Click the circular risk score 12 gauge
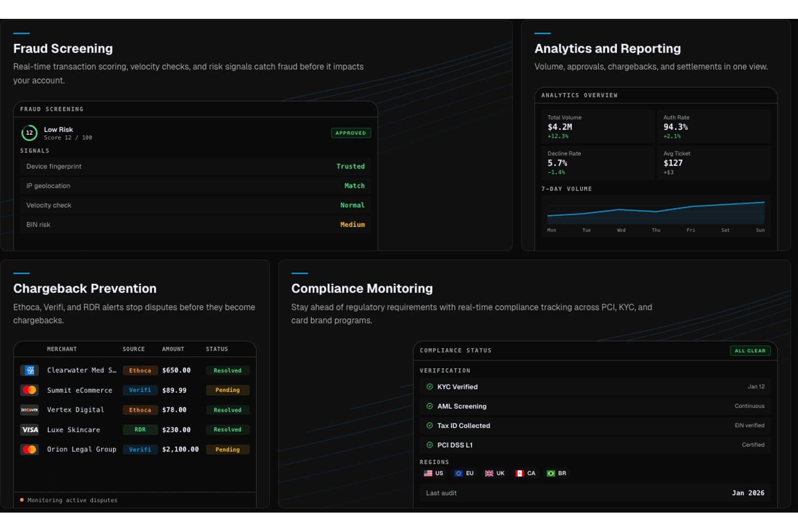798x532 pixels. click(29, 133)
